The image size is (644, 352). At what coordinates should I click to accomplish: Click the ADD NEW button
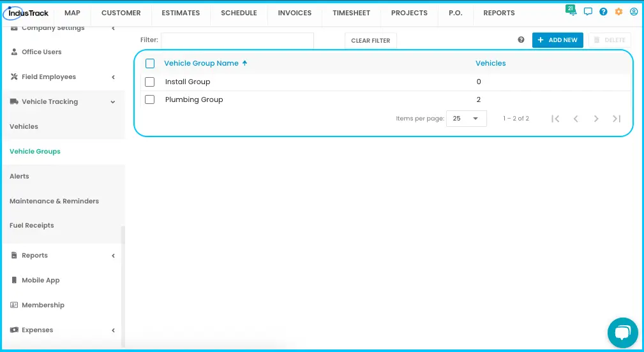557,40
